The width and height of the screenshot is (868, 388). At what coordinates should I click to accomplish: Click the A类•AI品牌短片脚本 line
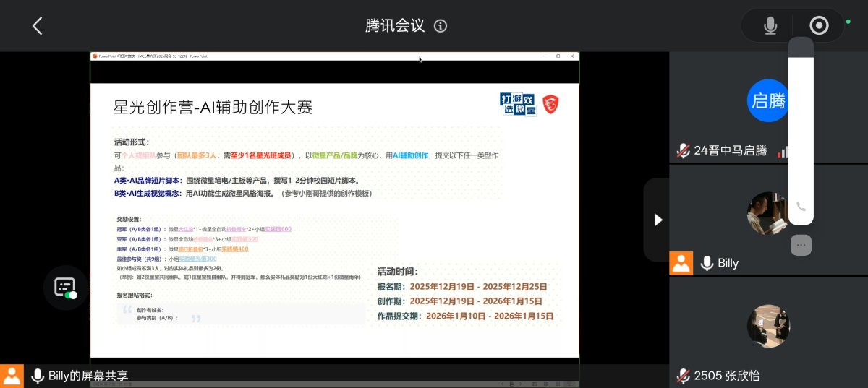tap(236, 180)
